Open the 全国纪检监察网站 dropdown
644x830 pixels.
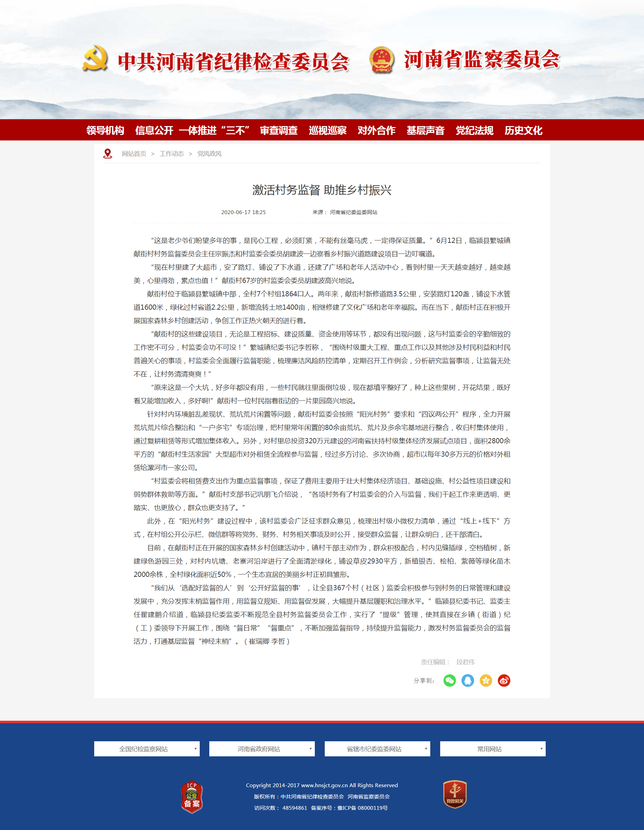click(147, 749)
